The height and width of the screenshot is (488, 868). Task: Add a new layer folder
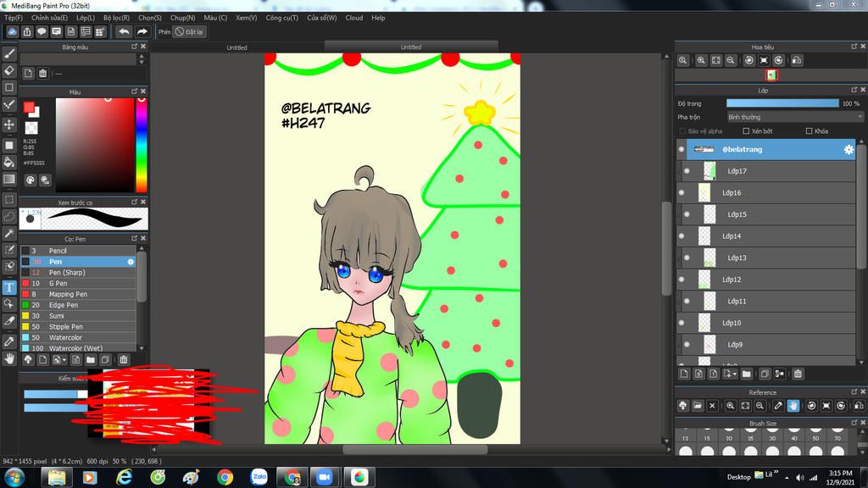click(x=746, y=374)
